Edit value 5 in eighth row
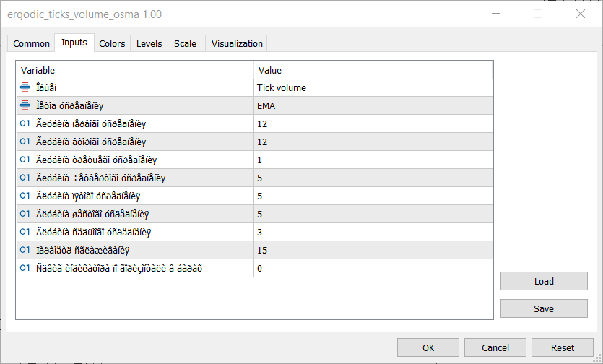 pyautogui.click(x=373, y=214)
